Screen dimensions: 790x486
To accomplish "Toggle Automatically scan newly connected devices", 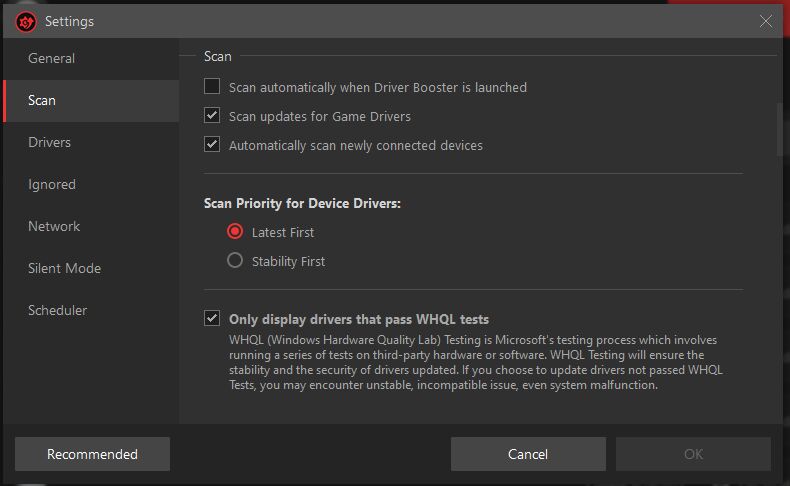I will [212, 145].
